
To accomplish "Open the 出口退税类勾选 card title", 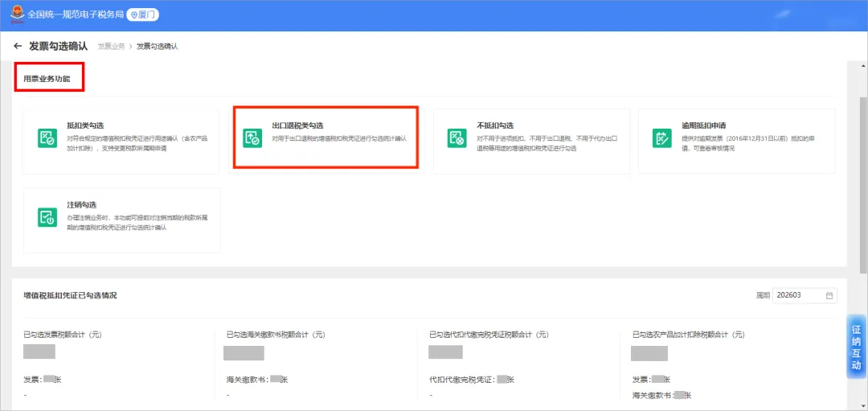I will (297, 125).
